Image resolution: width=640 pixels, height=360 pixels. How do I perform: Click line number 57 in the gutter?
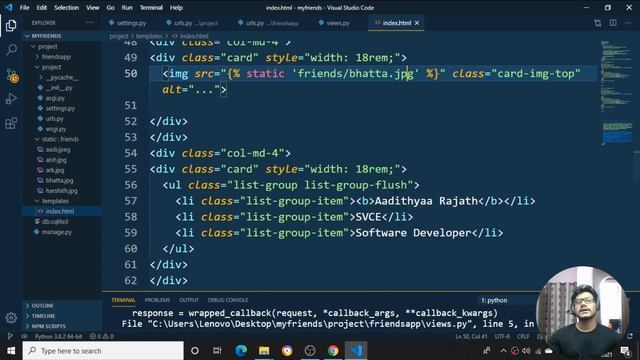pyautogui.click(x=131, y=201)
